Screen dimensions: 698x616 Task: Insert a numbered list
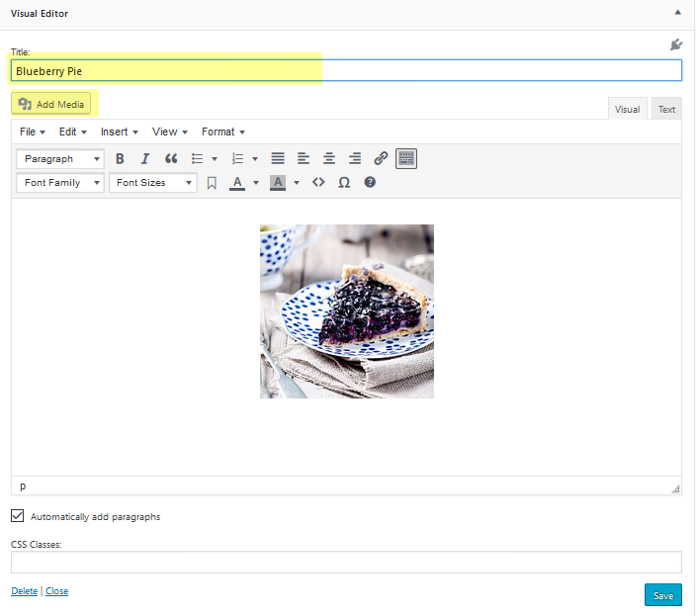point(237,159)
